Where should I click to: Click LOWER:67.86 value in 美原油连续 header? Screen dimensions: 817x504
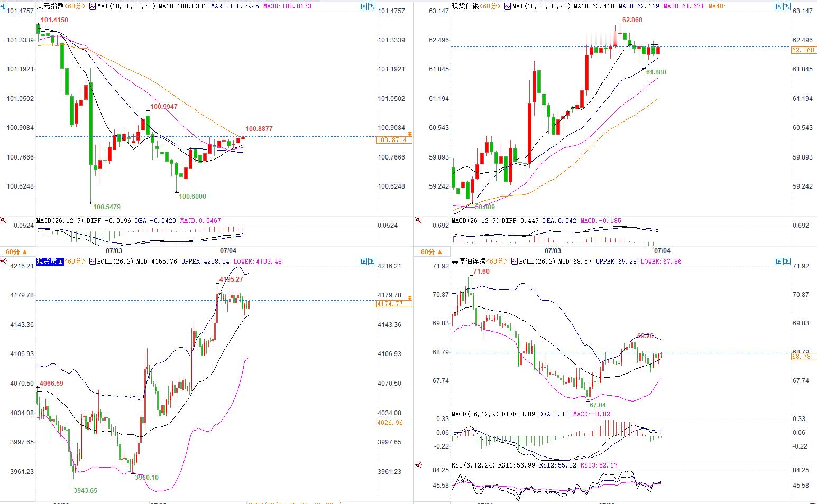pos(661,262)
